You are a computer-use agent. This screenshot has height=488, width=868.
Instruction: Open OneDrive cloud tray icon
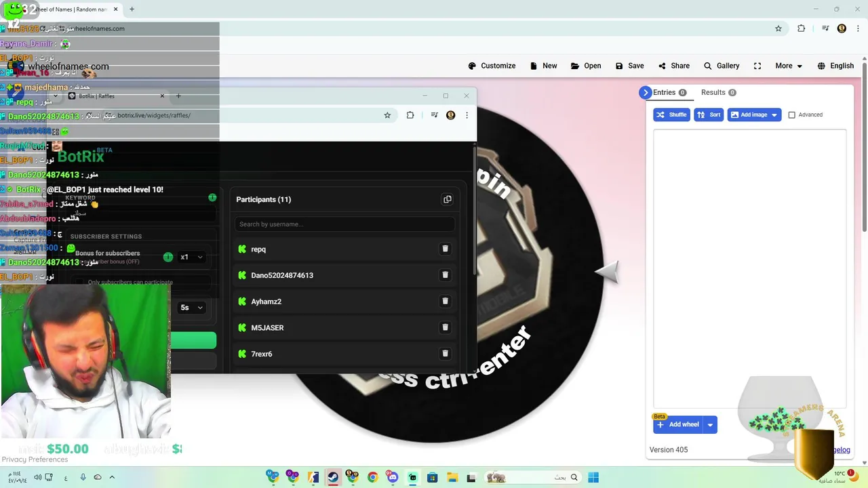98,477
